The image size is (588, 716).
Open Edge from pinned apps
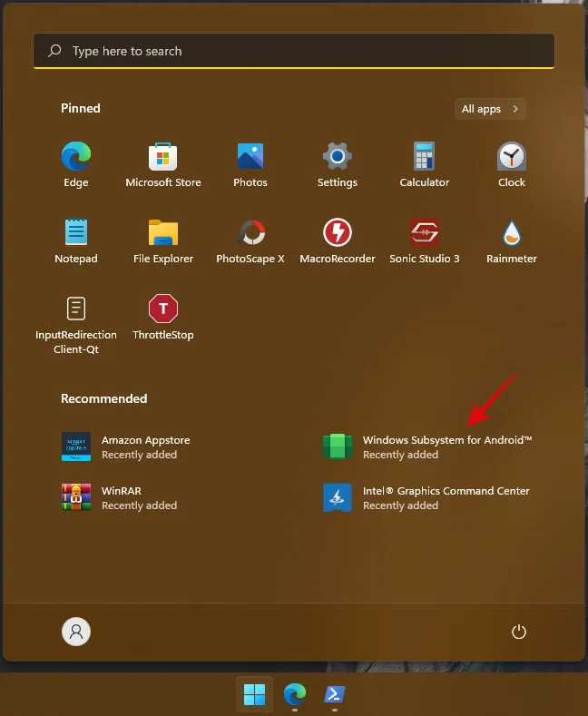click(x=76, y=165)
